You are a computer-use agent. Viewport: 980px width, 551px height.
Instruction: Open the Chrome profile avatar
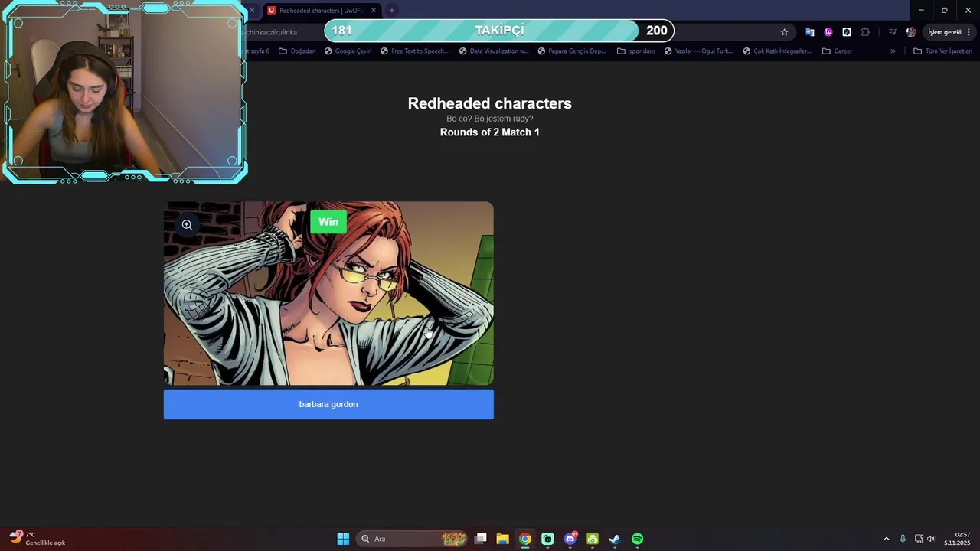click(910, 32)
